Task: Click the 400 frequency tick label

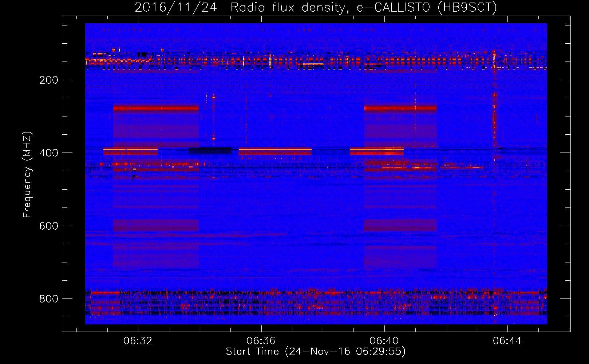Action: [x=49, y=153]
